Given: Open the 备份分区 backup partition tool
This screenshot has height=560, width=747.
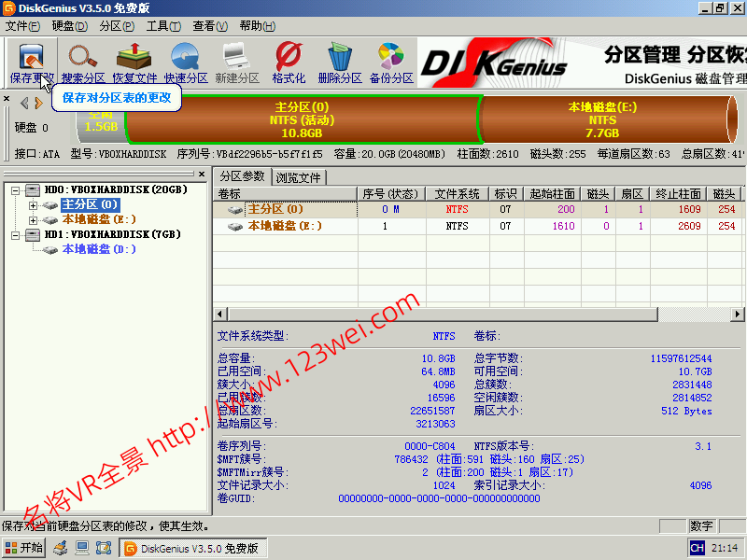Looking at the screenshot, I should pyautogui.click(x=391, y=62).
